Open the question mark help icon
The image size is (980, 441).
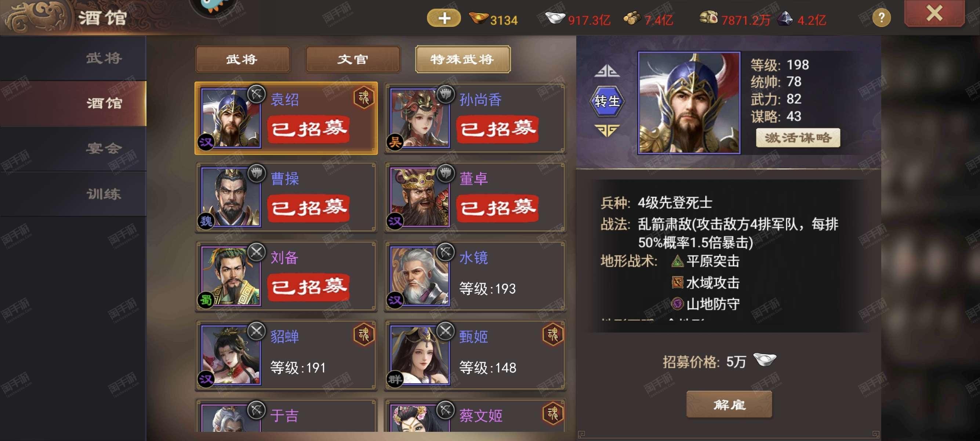pyautogui.click(x=881, y=18)
